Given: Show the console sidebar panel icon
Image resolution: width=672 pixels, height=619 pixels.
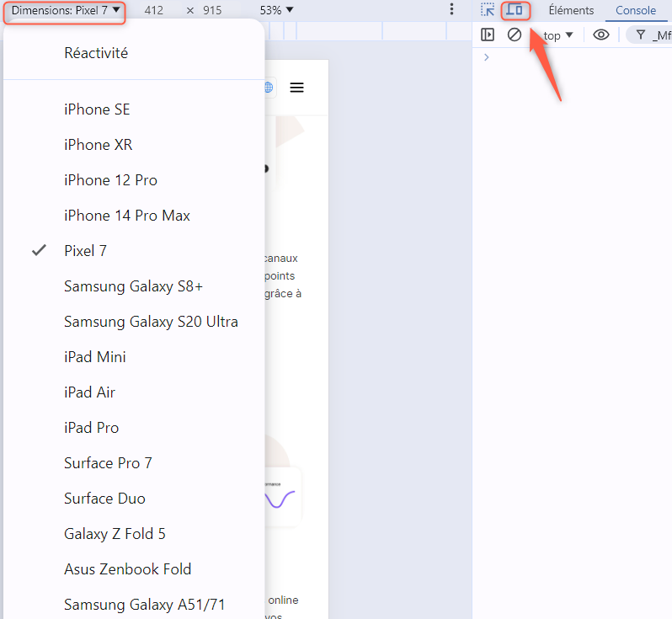Looking at the screenshot, I should point(488,35).
